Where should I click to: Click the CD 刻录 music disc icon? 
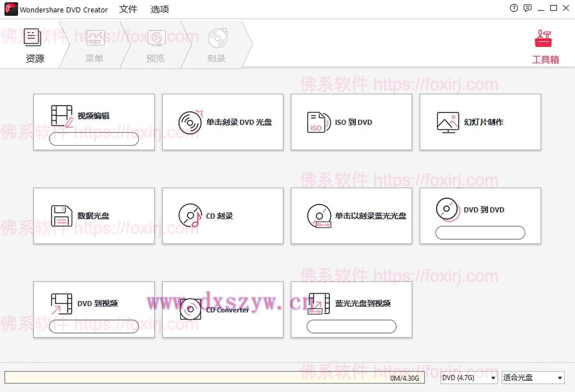click(x=190, y=216)
